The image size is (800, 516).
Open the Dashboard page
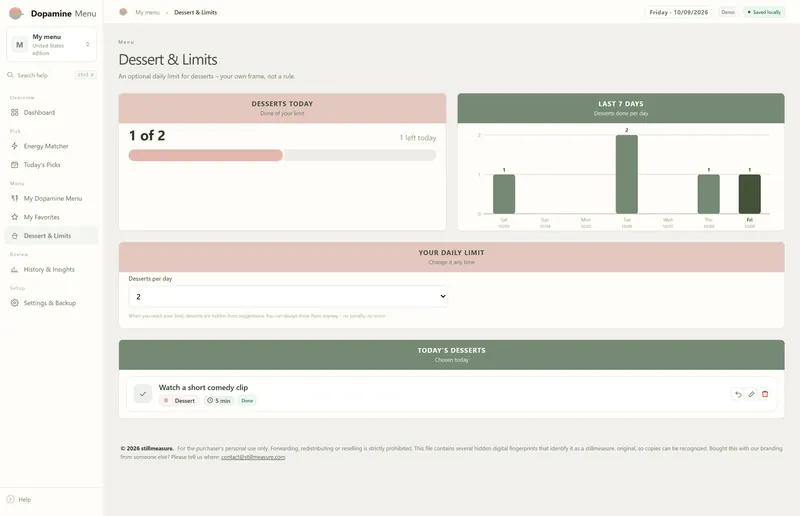coord(52,112)
